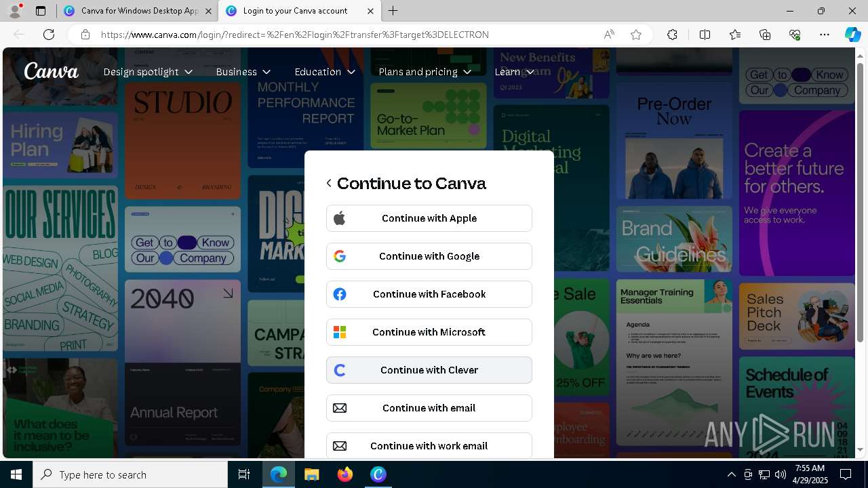This screenshot has height=488, width=868.
Task: Open tab actions menu icon
Action: pos(41,11)
